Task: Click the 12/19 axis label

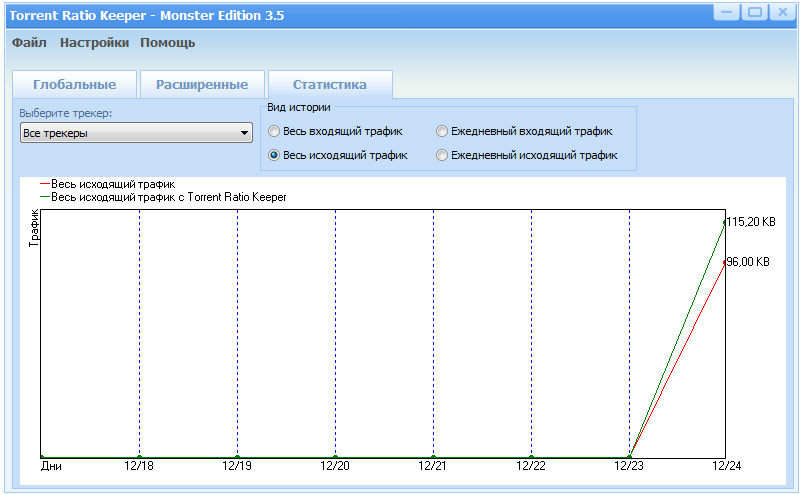Action: [x=237, y=465]
